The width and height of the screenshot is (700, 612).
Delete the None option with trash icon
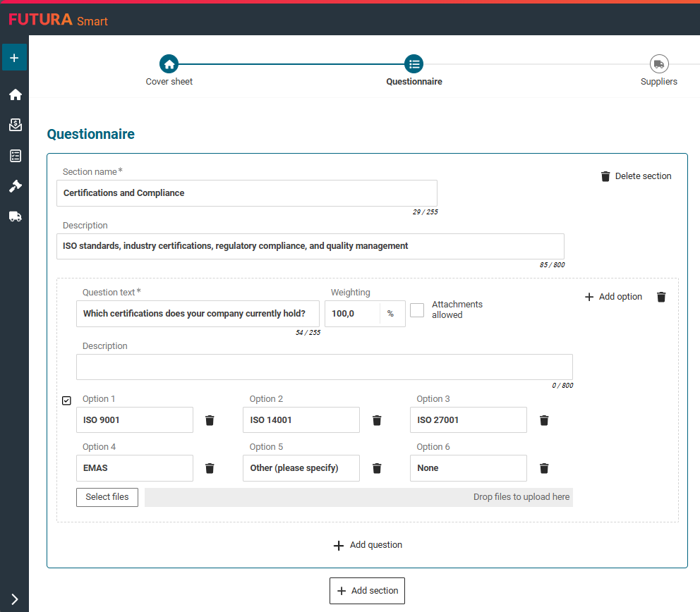[544, 468]
